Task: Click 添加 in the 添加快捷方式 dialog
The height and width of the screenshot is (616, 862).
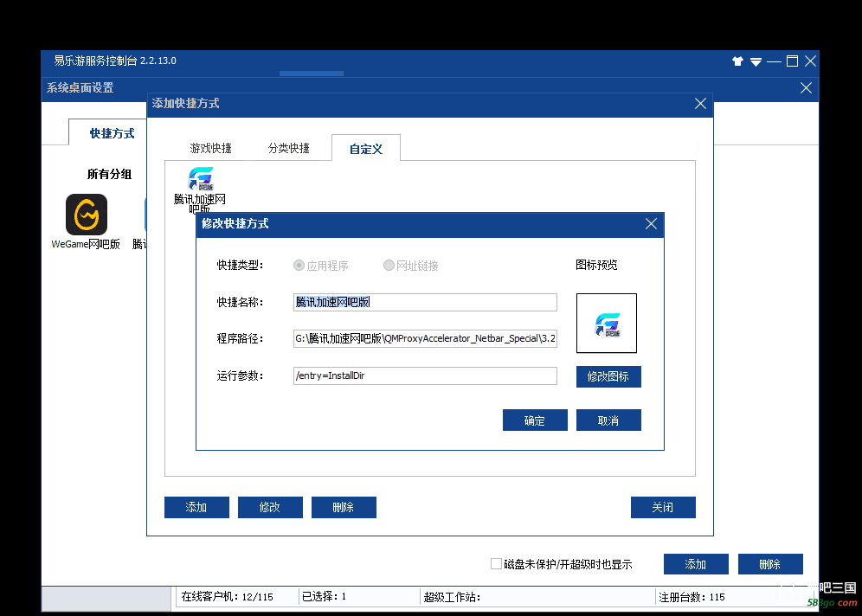Action: 196,507
